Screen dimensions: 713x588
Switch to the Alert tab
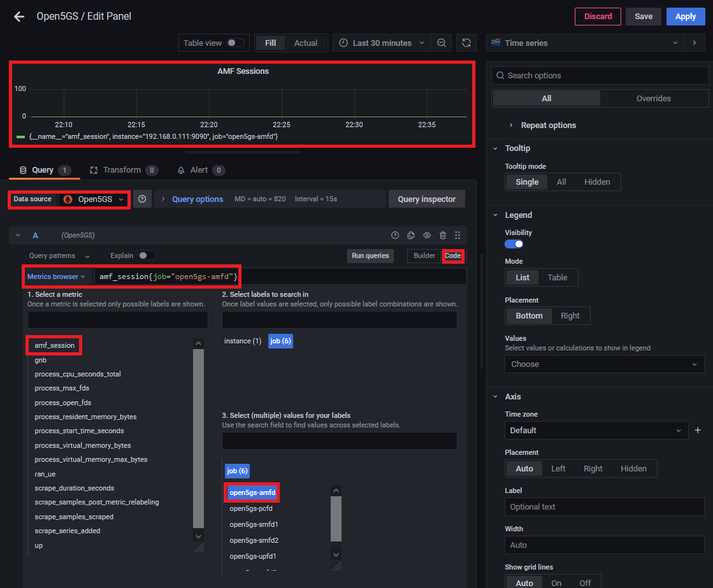click(x=201, y=170)
